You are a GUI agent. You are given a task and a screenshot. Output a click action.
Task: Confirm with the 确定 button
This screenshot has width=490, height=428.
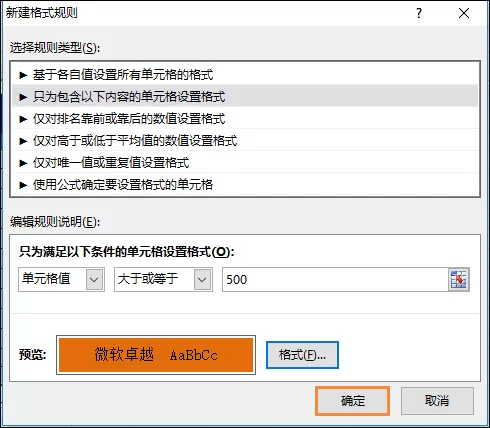tap(352, 401)
